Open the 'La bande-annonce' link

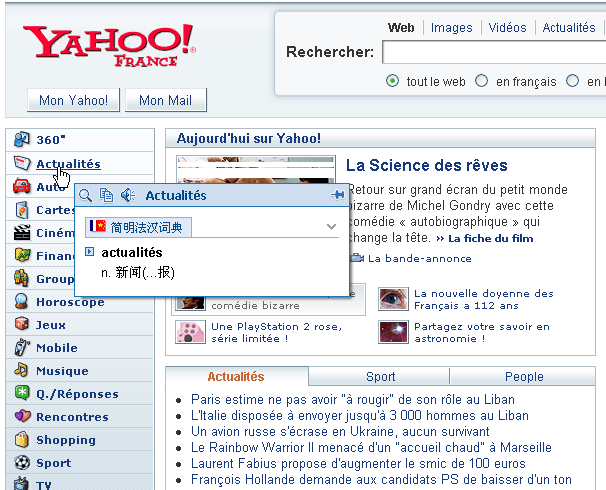[420, 259]
